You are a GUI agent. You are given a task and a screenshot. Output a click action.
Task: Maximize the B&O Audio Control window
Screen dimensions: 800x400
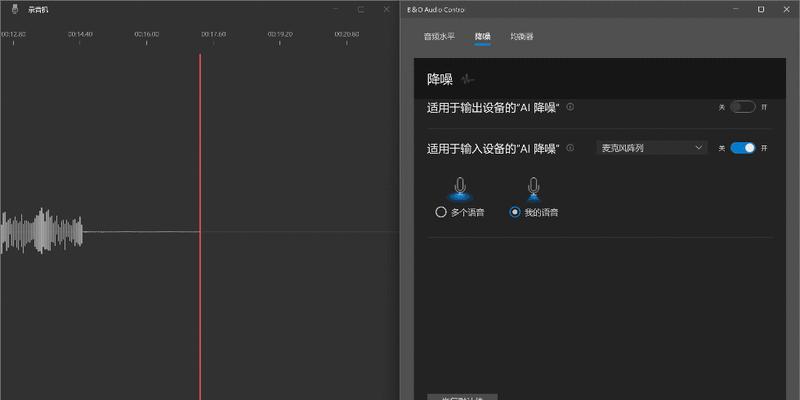pyautogui.click(x=761, y=9)
